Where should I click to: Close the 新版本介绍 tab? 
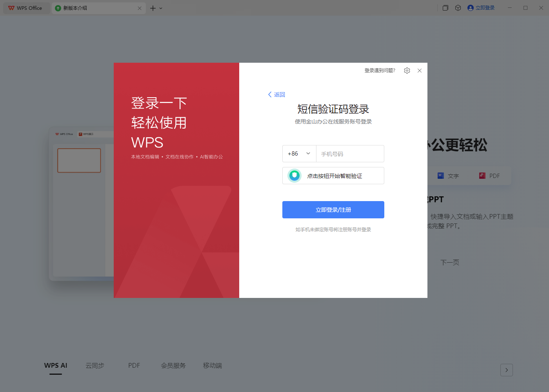click(140, 8)
